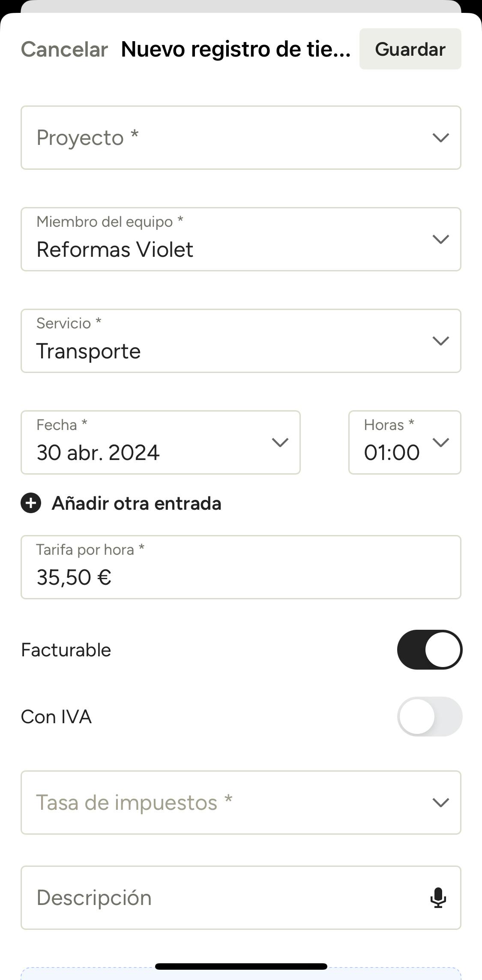Screen dimensions: 482x980
Task: Tap the plus circle icon
Action: pyautogui.click(x=31, y=503)
